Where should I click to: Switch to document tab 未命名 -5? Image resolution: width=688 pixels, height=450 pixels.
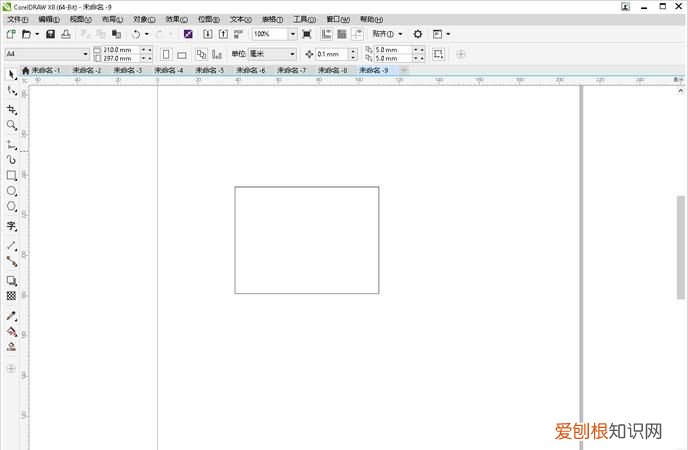[208, 71]
